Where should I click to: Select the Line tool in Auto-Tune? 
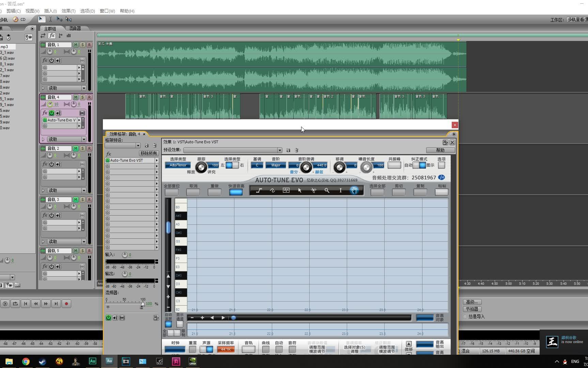tap(259, 190)
